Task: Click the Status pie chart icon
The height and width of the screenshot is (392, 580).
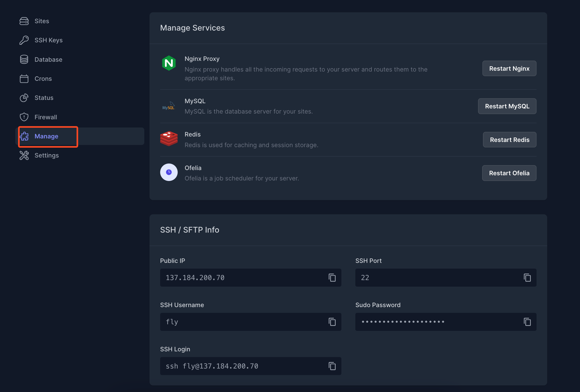Action: [24, 98]
